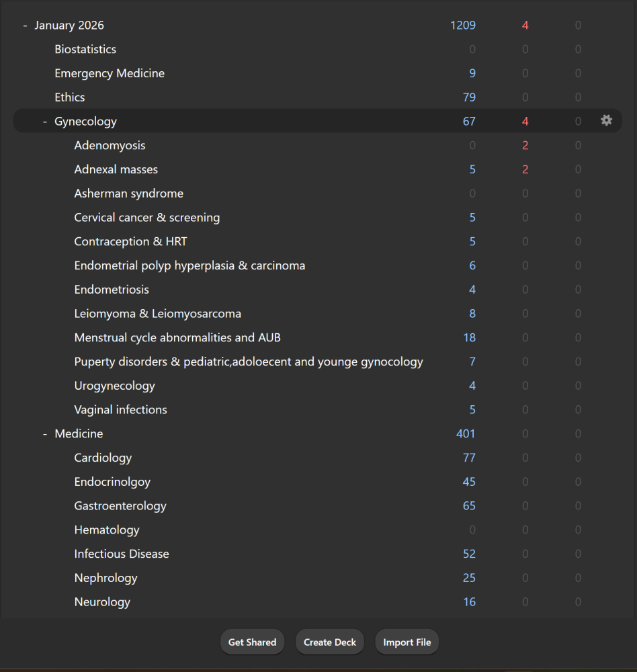This screenshot has width=637, height=672.
Task: Click the Import File button
Action: (407, 642)
